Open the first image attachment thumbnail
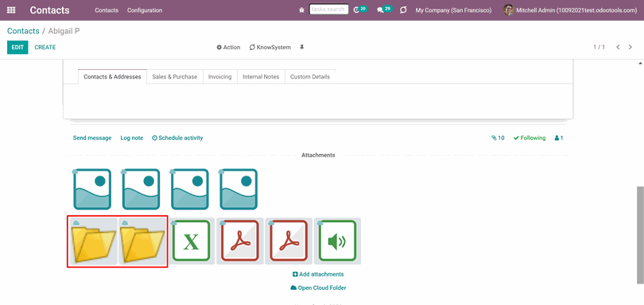The height and width of the screenshot is (305, 644). (92, 189)
